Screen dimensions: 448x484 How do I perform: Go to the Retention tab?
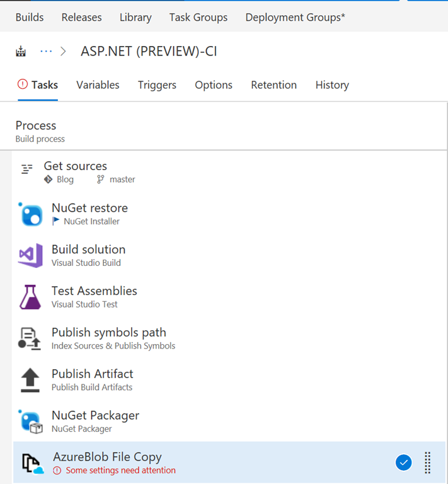273,85
